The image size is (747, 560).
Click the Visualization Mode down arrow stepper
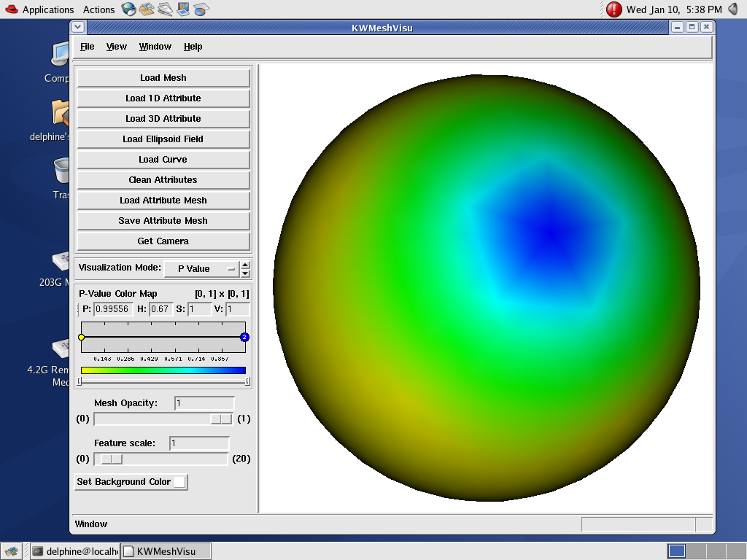245,273
